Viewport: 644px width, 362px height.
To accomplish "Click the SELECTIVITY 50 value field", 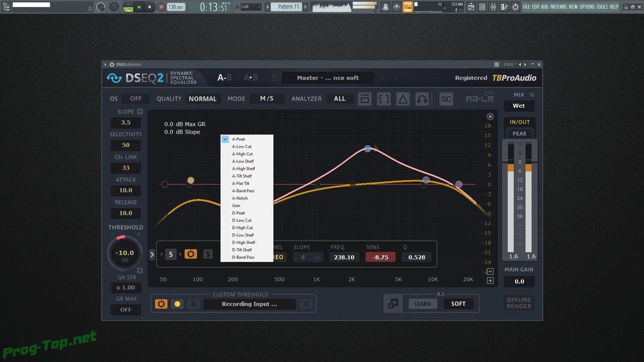I will point(126,145).
